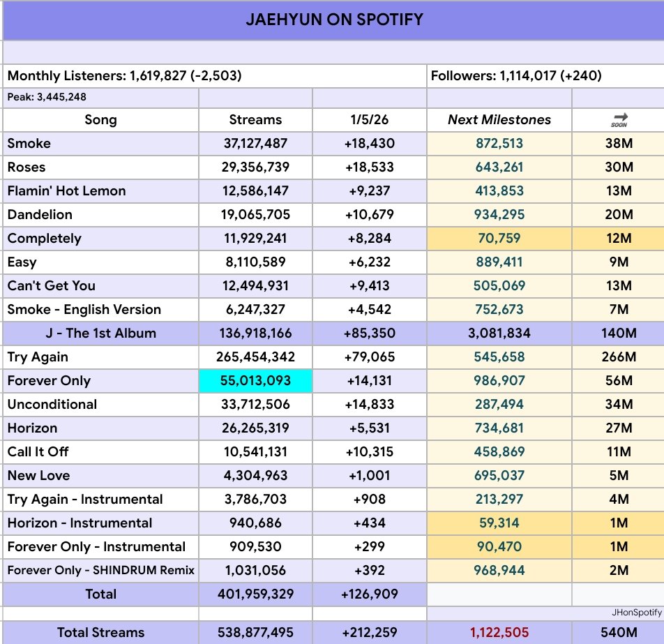Click the 2M target cell

pos(618,571)
